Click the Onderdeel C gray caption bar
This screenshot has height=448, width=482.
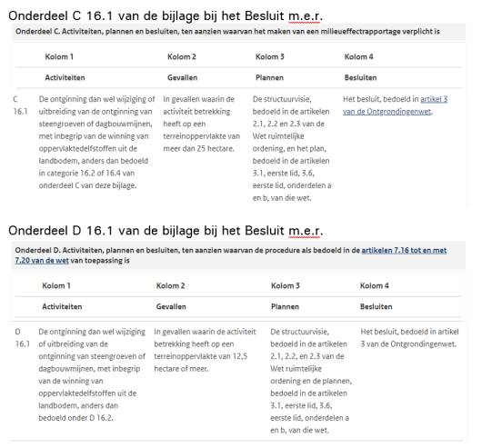[238, 32]
